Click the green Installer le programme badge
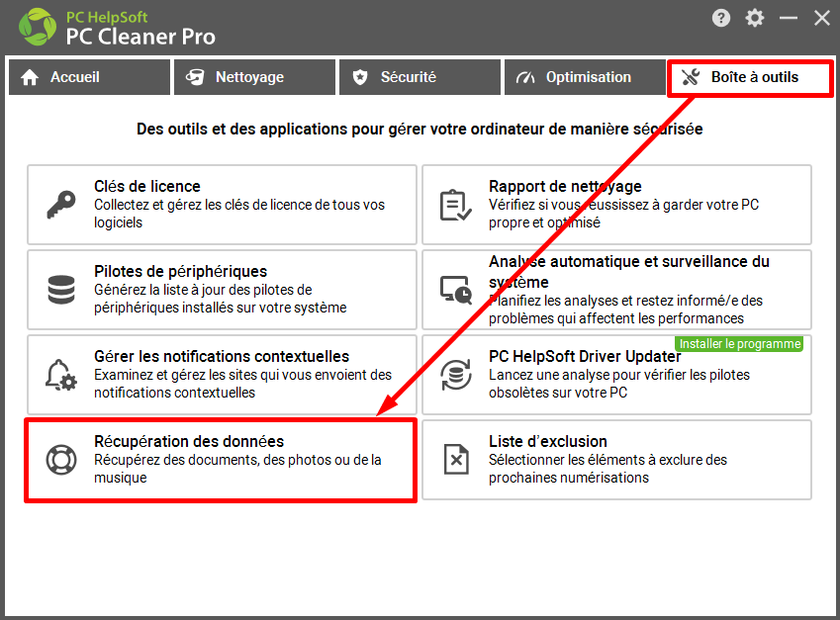Viewport: 840px width, 620px height. point(740,344)
